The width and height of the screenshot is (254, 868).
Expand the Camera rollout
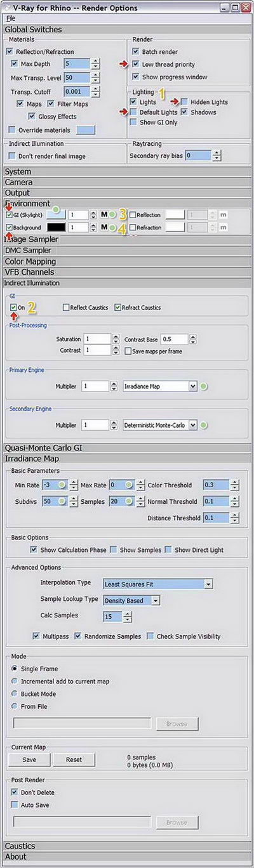pyautogui.click(x=127, y=182)
